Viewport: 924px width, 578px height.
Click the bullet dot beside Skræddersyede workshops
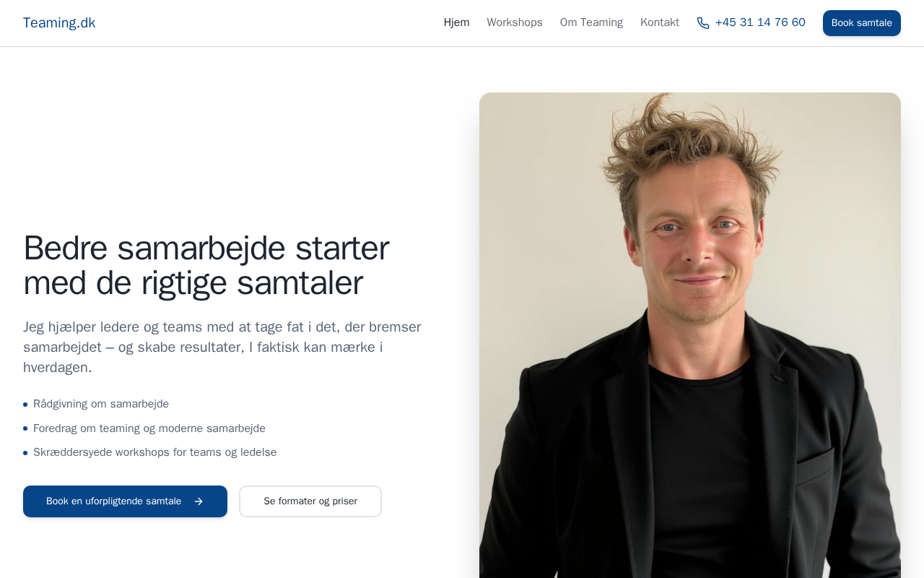tap(25, 453)
